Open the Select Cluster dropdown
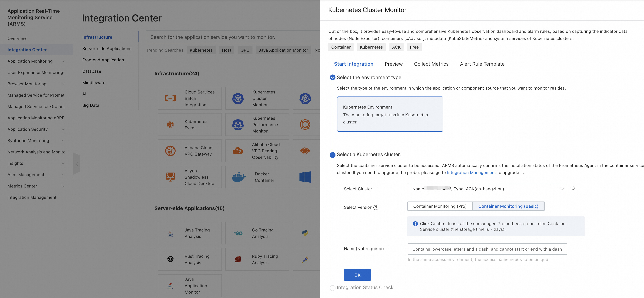This screenshot has height=298, width=644. pos(487,189)
